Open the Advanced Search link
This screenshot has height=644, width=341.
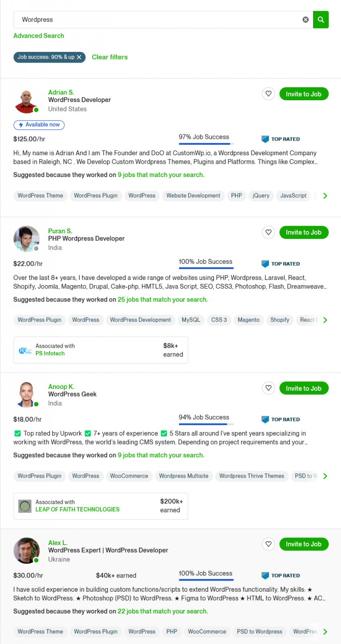pyautogui.click(x=39, y=35)
